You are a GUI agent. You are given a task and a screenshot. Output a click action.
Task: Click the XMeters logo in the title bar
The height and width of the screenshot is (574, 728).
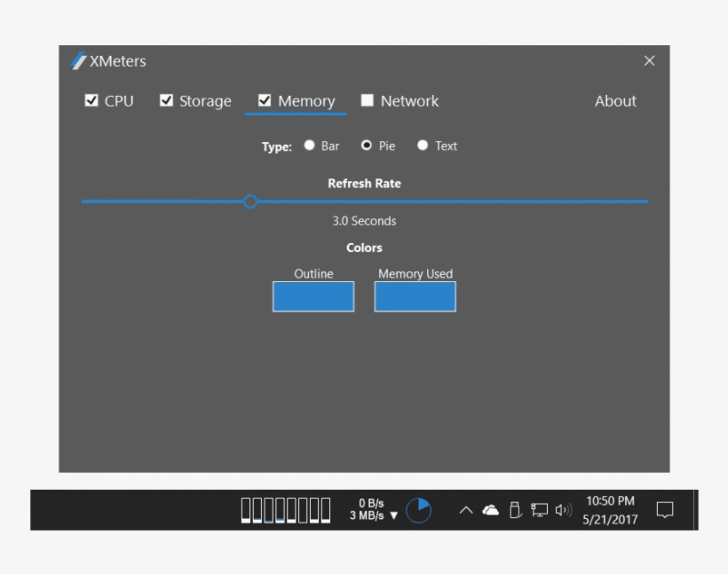pos(76,61)
